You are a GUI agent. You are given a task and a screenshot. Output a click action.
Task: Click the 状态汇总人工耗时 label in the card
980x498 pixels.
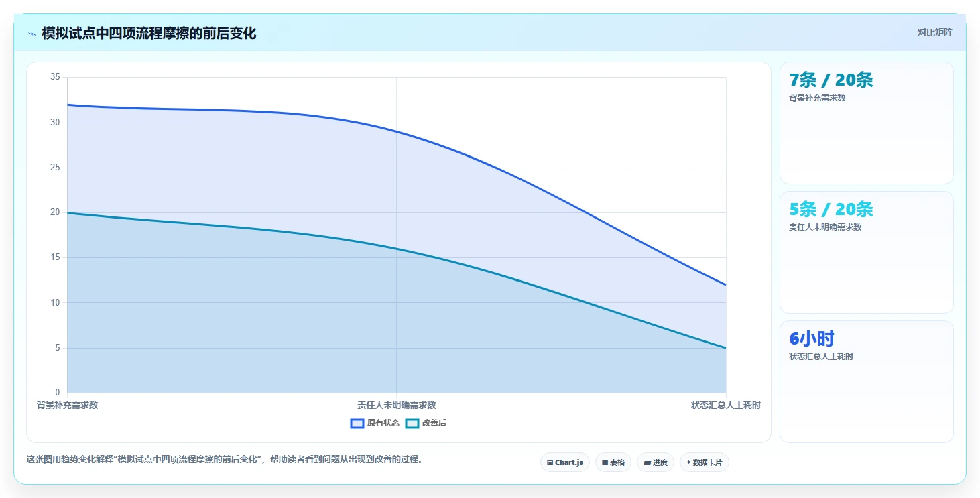[821, 357]
